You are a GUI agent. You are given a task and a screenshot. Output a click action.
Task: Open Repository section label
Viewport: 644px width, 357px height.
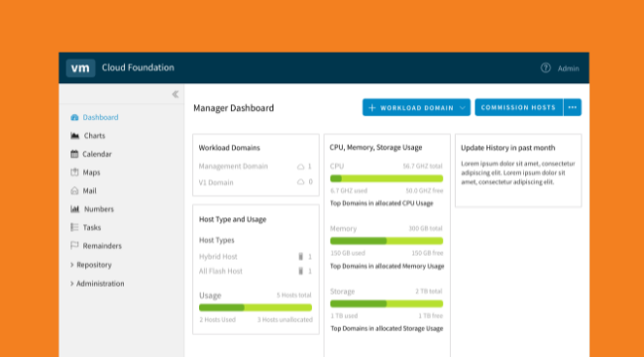[x=94, y=265]
